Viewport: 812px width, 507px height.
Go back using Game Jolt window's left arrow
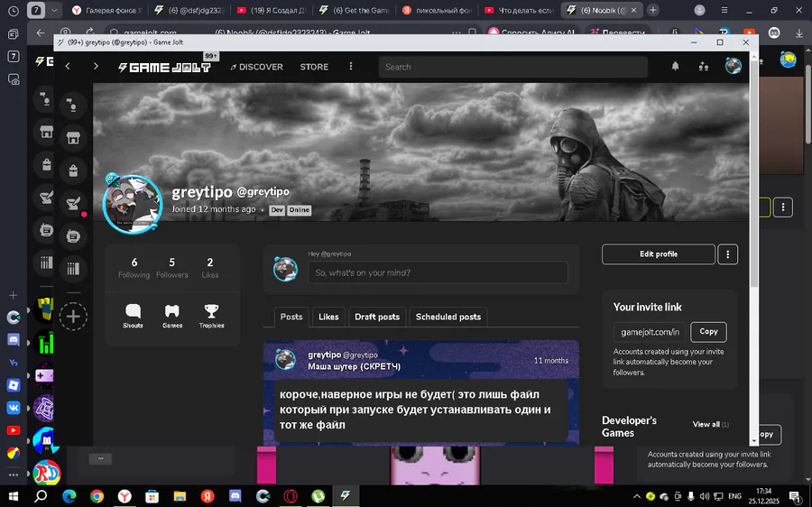68,66
